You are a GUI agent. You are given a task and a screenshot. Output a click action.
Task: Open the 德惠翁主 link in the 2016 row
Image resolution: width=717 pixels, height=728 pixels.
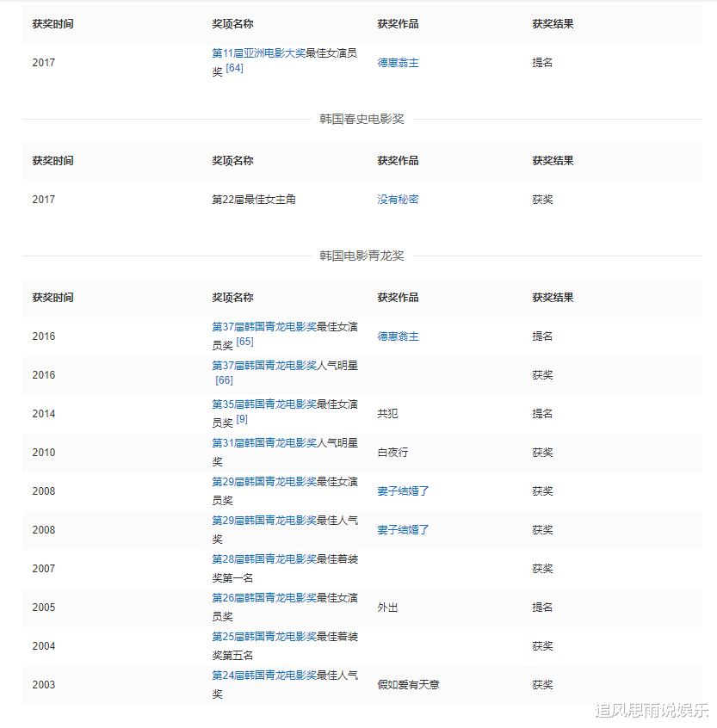pos(398,336)
